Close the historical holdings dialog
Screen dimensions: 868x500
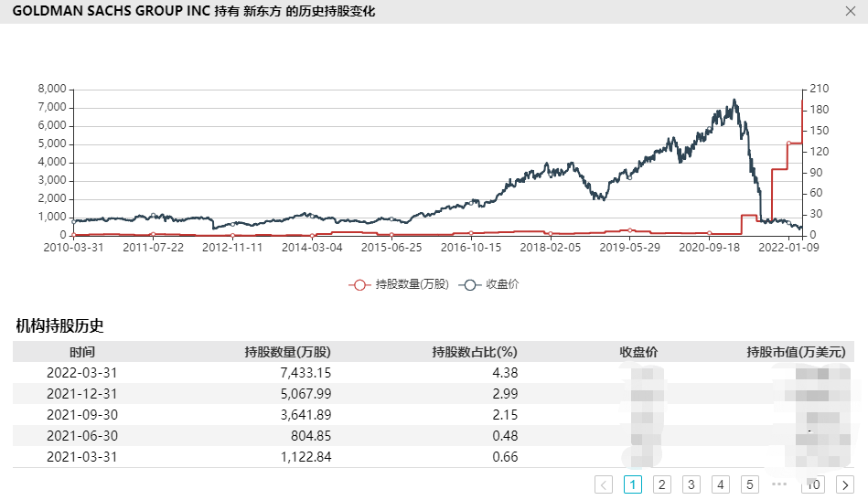(x=850, y=11)
